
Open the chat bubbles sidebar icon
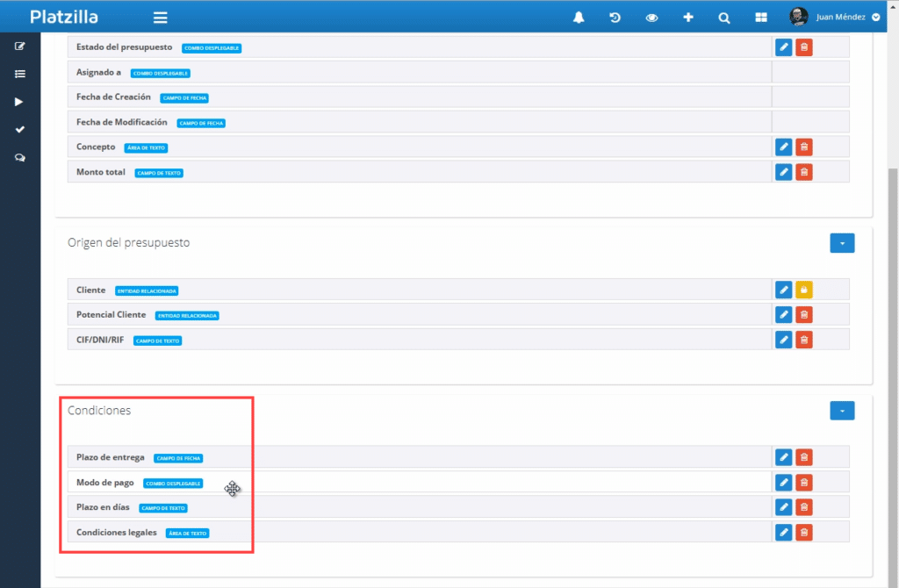click(20, 158)
